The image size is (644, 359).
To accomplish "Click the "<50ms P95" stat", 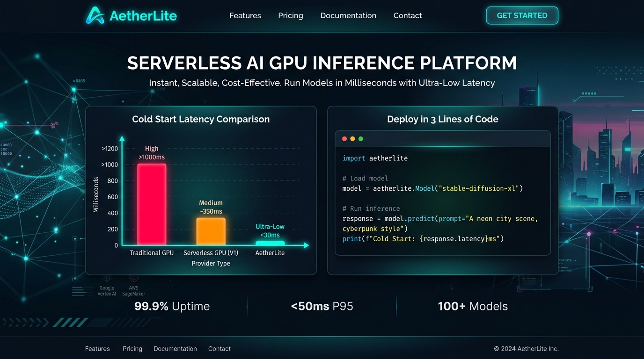I will [322, 306].
